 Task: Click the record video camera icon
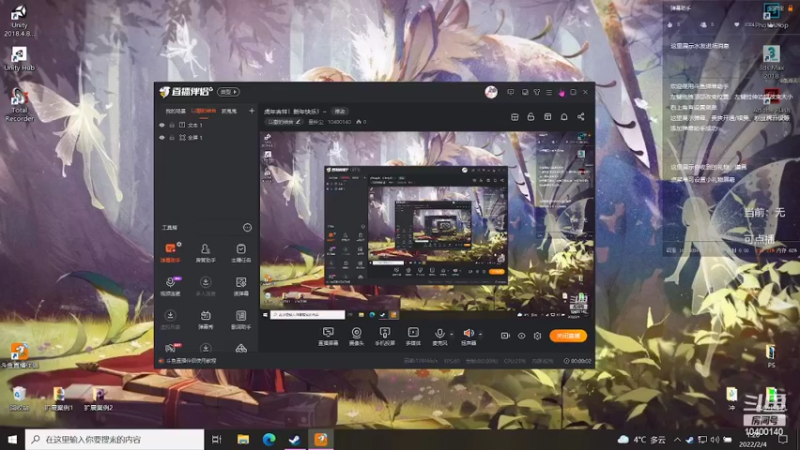(505, 336)
